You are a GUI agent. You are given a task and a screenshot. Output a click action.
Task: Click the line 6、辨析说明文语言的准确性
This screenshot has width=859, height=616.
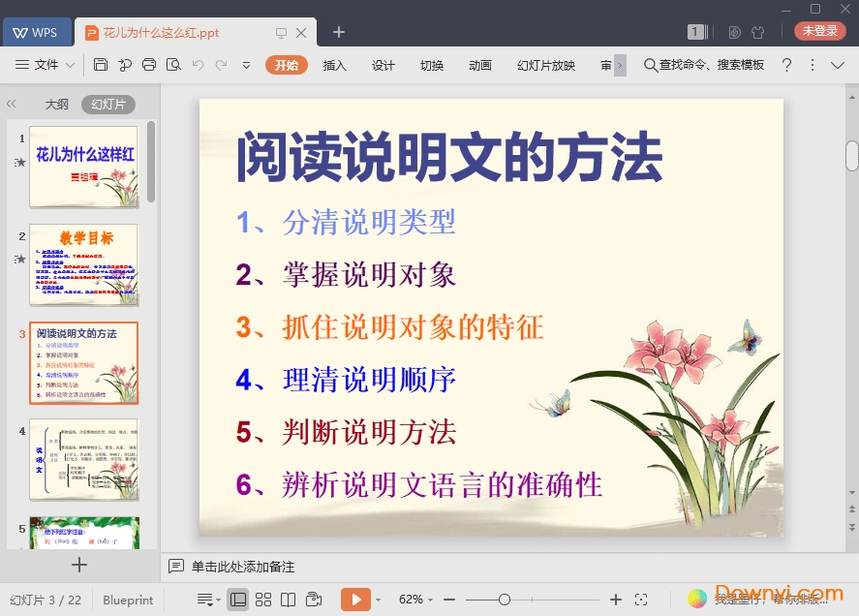tap(419, 485)
